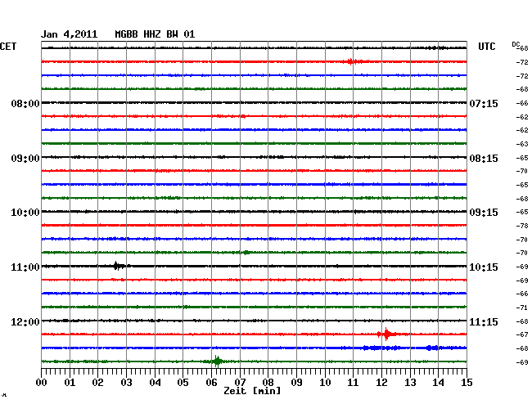Screen dimensions: 532x404
Task: Click the date label Jan 4,2011
Action: pos(70,34)
